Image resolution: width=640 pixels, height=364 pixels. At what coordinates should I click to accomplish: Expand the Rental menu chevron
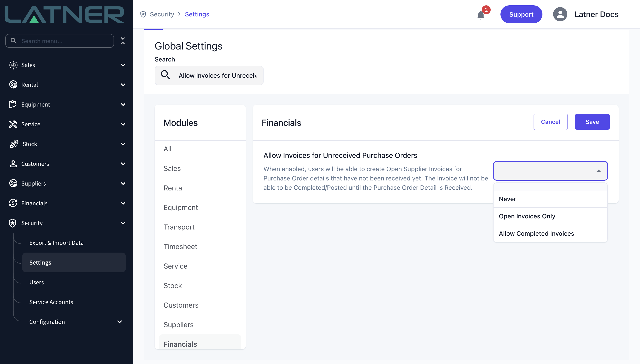tap(123, 85)
